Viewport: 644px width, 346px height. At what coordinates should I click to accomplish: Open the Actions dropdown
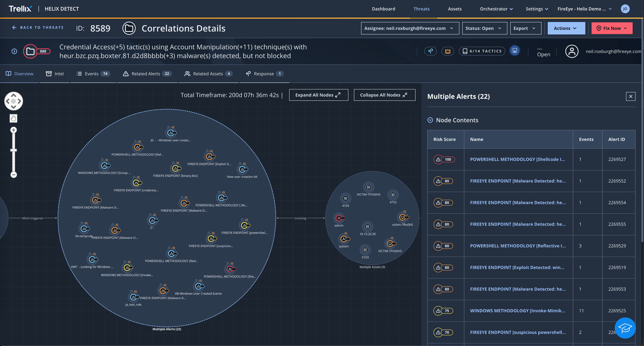click(x=566, y=28)
